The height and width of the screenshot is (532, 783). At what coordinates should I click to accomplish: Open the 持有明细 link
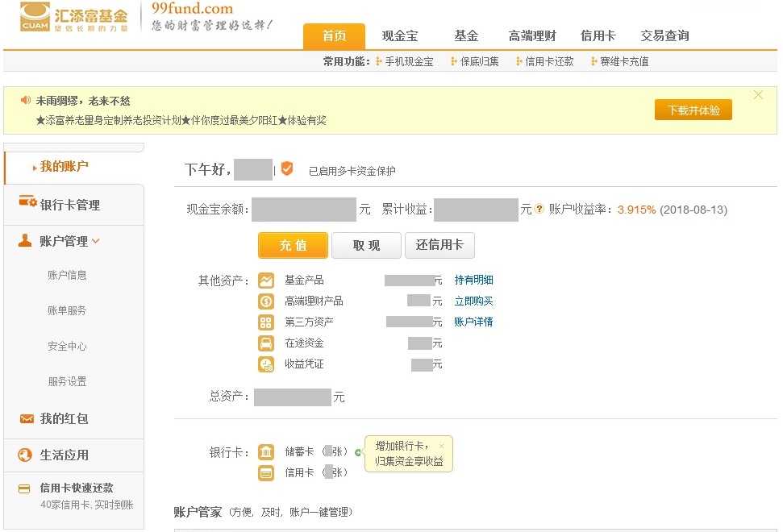click(x=473, y=281)
